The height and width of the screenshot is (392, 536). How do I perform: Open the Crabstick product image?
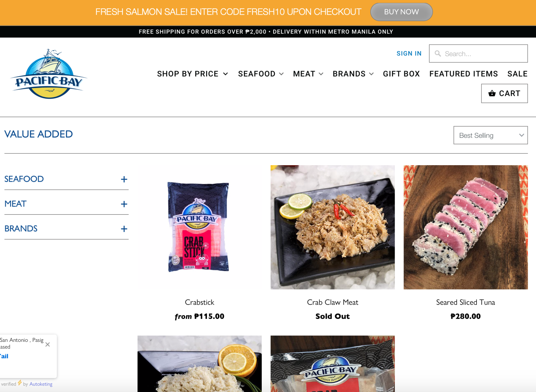click(x=199, y=227)
